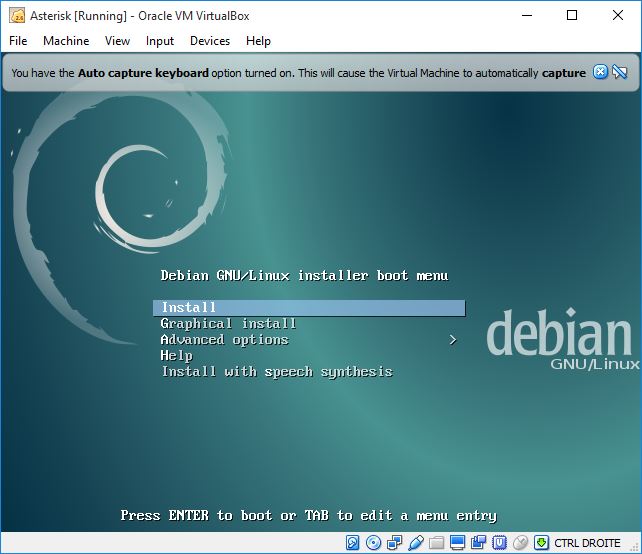Open the File menu
This screenshot has width=642, height=554.
tap(18, 41)
